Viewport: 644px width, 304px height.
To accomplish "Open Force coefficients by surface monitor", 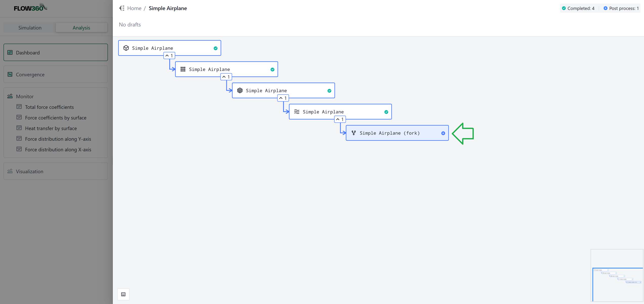I will pos(56,118).
